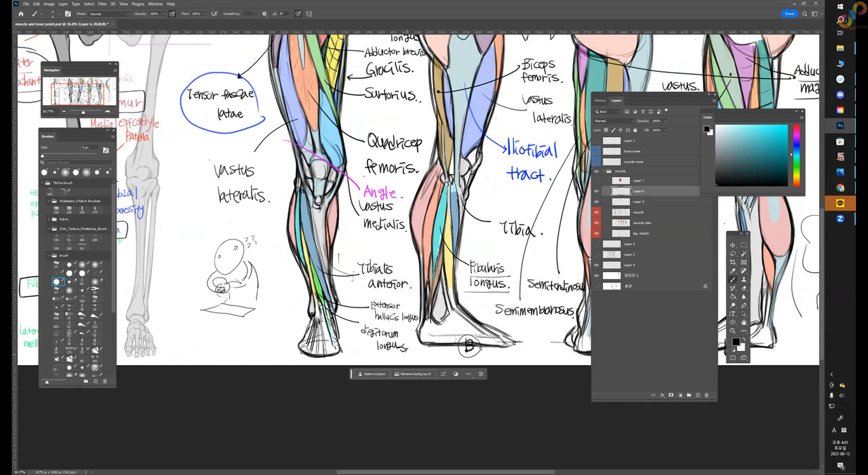The height and width of the screenshot is (475, 868).
Task: Select the Rectangular Marquee tool
Action: point(744,245)
